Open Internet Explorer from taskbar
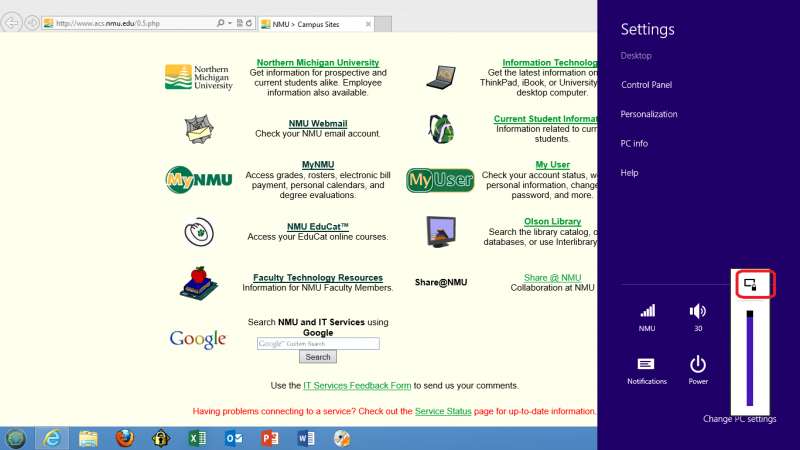Image resolution: width=800 pixels, height=450 pixels. 52,438
